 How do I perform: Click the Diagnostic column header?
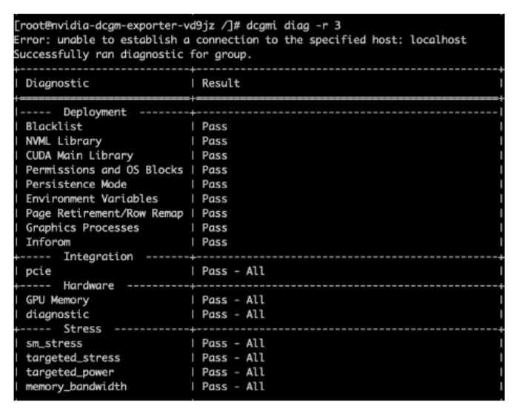click(57, 83)
